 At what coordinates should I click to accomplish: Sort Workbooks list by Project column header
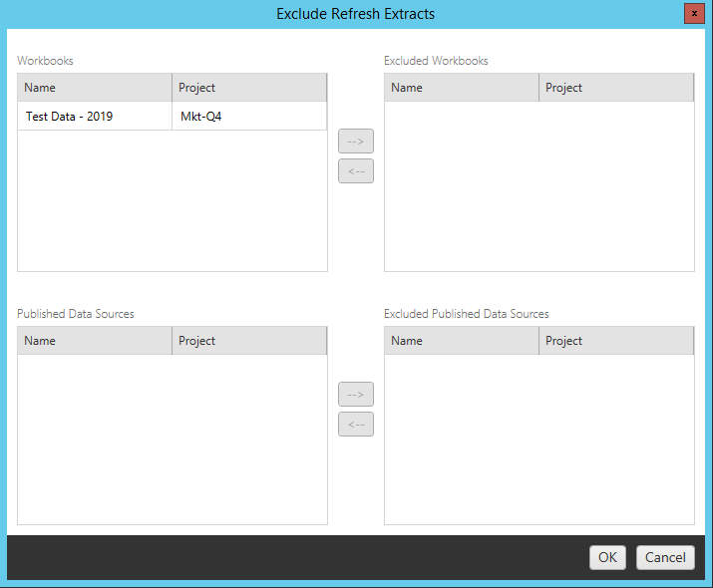249,88
